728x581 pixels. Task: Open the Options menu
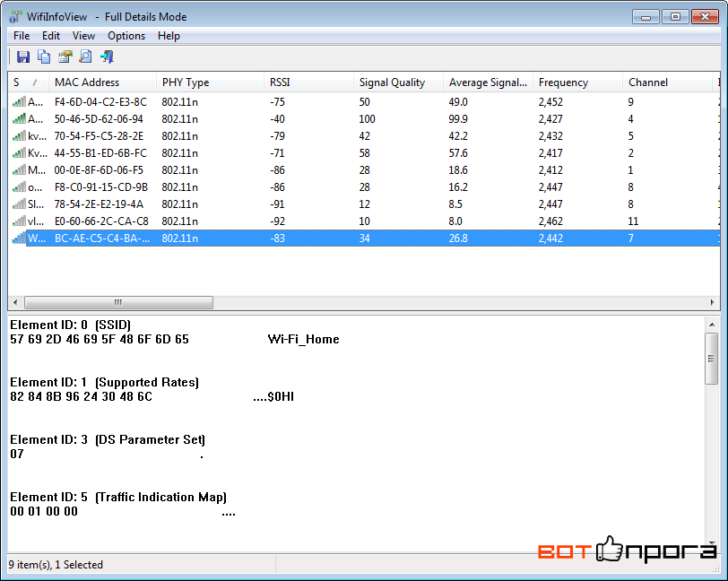[126, 36]
